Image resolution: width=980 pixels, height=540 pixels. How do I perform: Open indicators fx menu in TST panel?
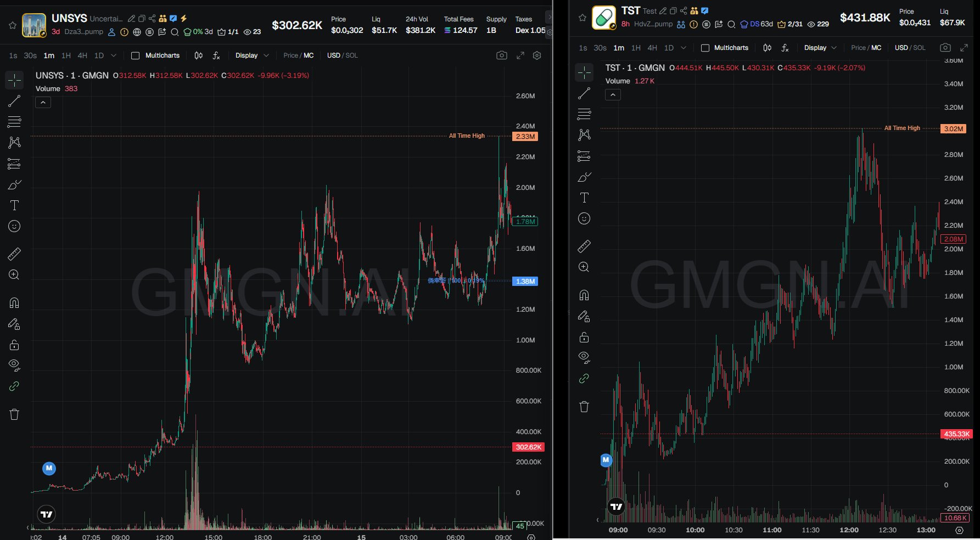[785, 48]
